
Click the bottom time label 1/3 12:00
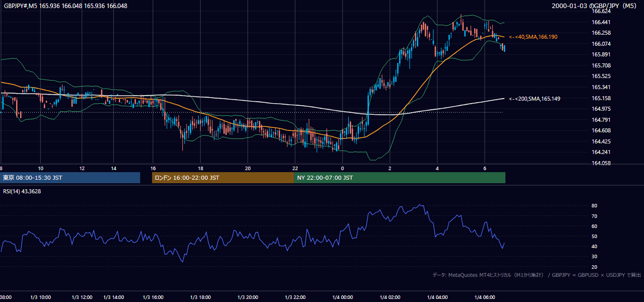point(82,297)
